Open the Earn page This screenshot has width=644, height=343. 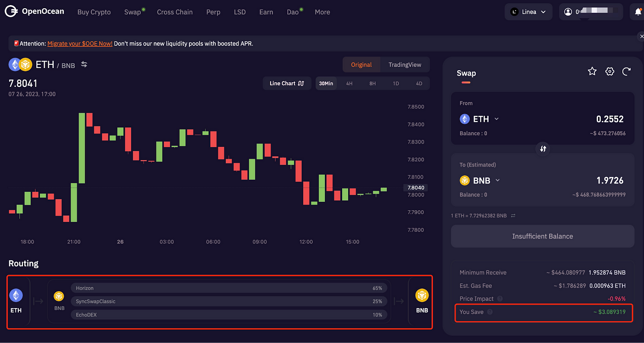coord(266,12)
